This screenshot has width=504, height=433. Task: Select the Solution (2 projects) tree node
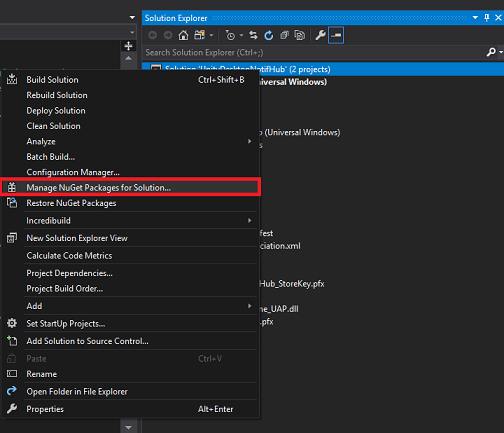pos(323,69)
